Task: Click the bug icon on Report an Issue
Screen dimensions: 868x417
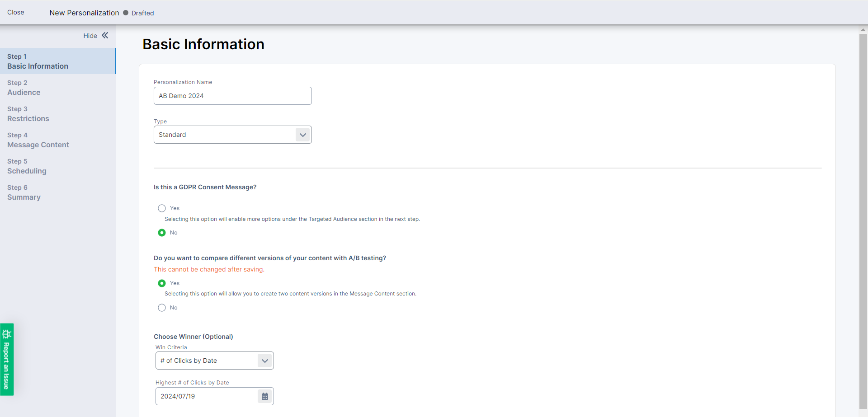Action: (7, 334)
